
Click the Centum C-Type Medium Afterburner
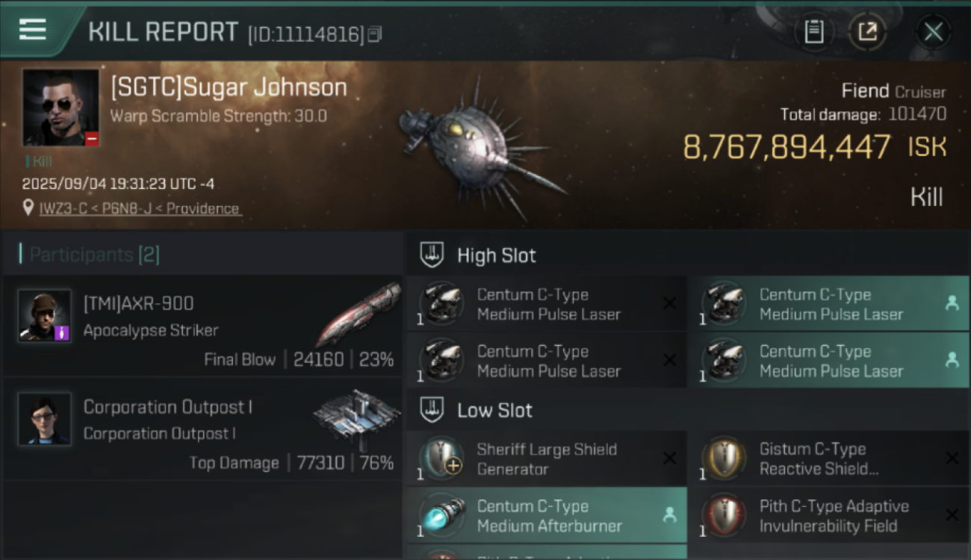(547, 516)
